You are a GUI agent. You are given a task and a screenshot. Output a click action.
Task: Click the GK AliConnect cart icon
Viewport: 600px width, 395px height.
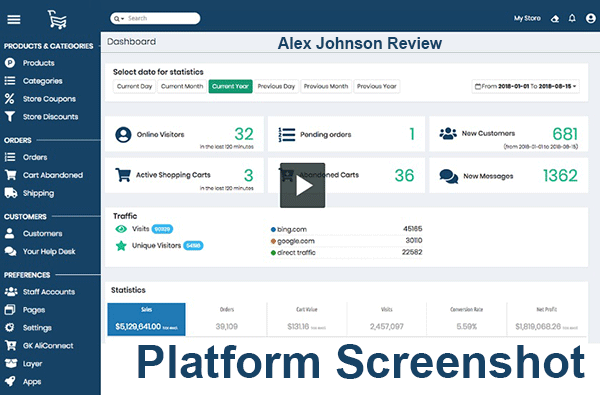pos(10,345)
